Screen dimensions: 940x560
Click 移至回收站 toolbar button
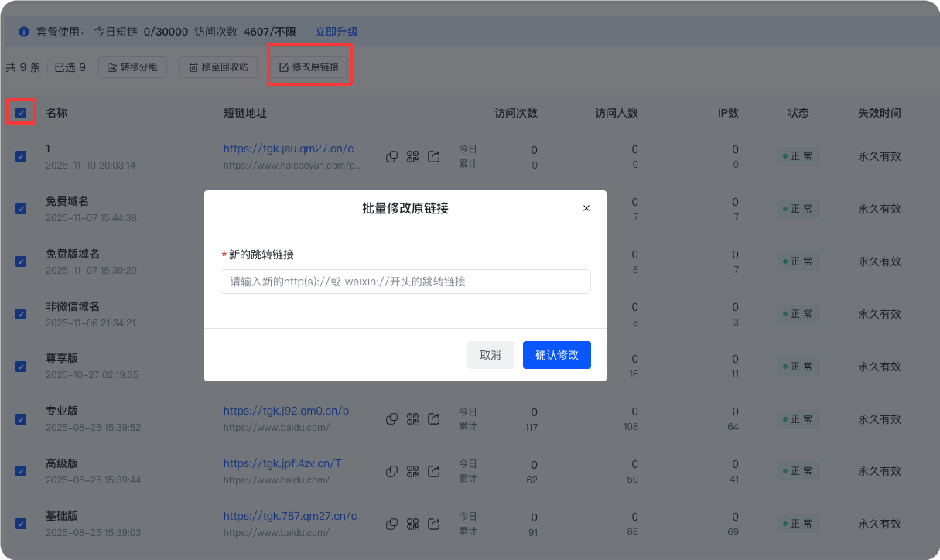click(x=218, y=67)
